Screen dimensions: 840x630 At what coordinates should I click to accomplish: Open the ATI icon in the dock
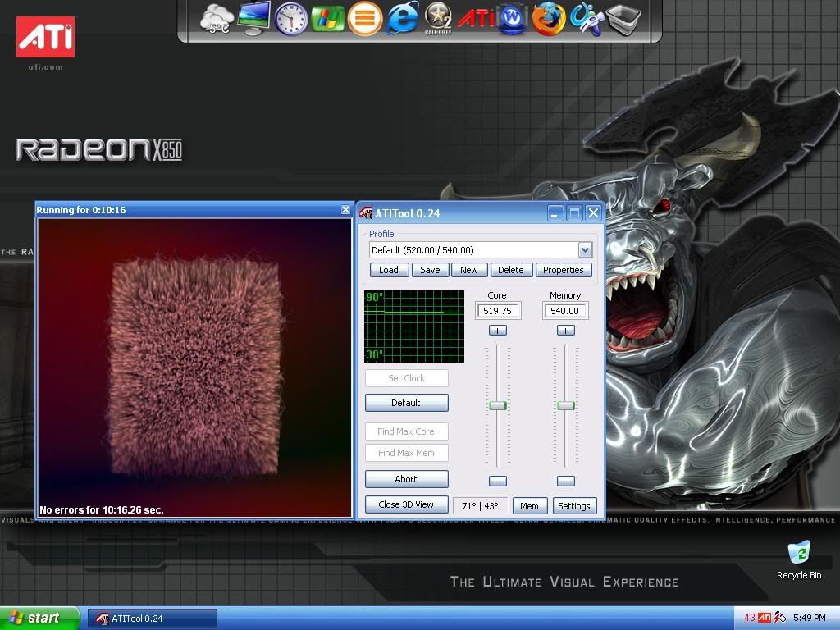[476, 18]
